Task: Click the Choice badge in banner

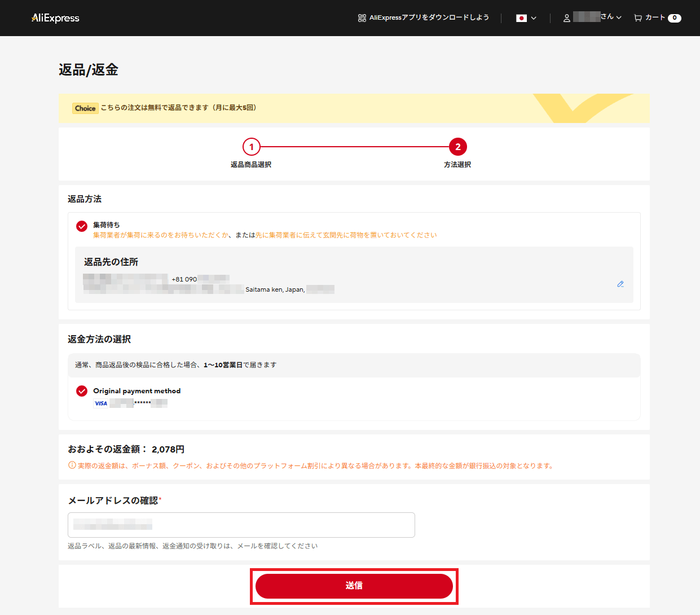Action: click(85, 108)
